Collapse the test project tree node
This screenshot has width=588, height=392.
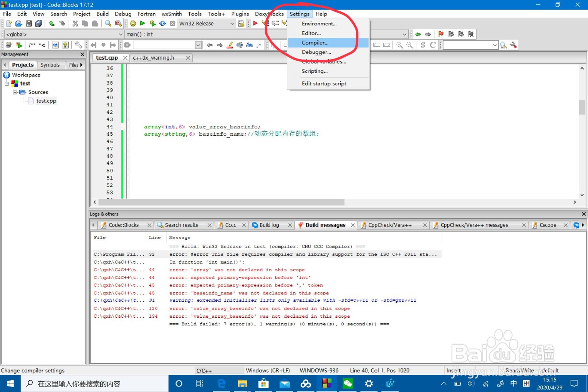7,84
